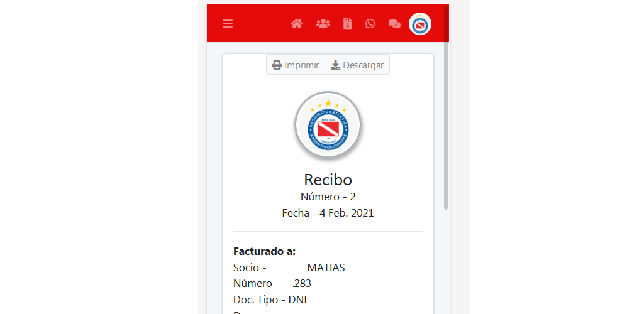This screenshot has height=314, width=644.
Task: Open the chat comments icon
Action: tap(394, 24)
